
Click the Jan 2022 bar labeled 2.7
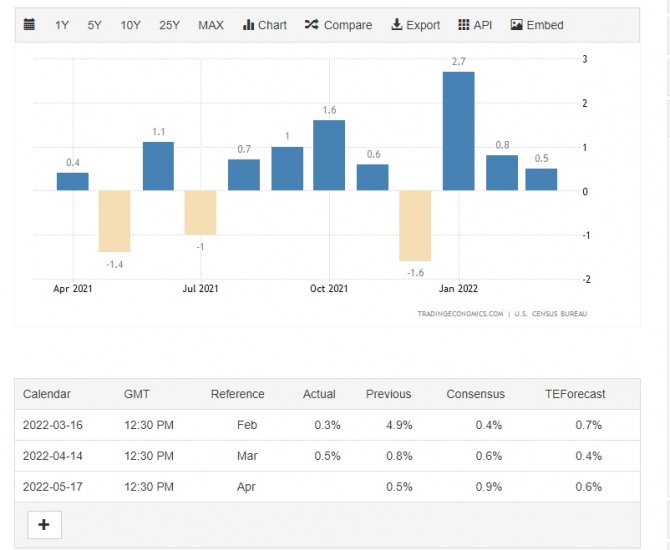point(458,131)
